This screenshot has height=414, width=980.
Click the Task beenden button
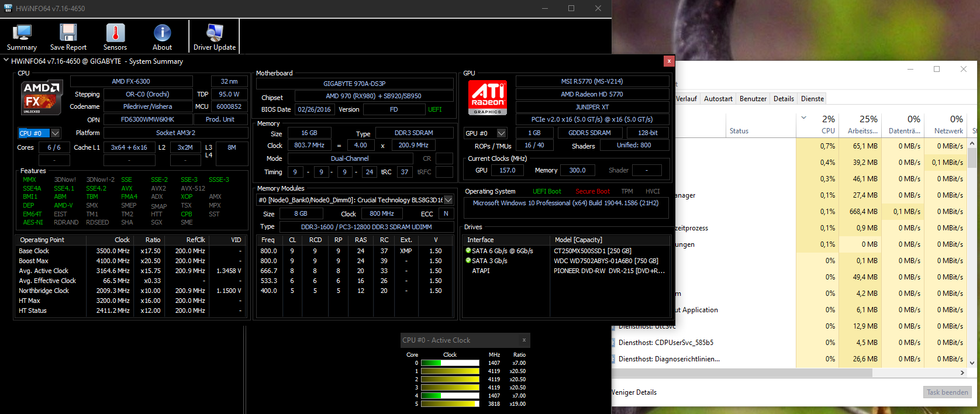[947, 392]
